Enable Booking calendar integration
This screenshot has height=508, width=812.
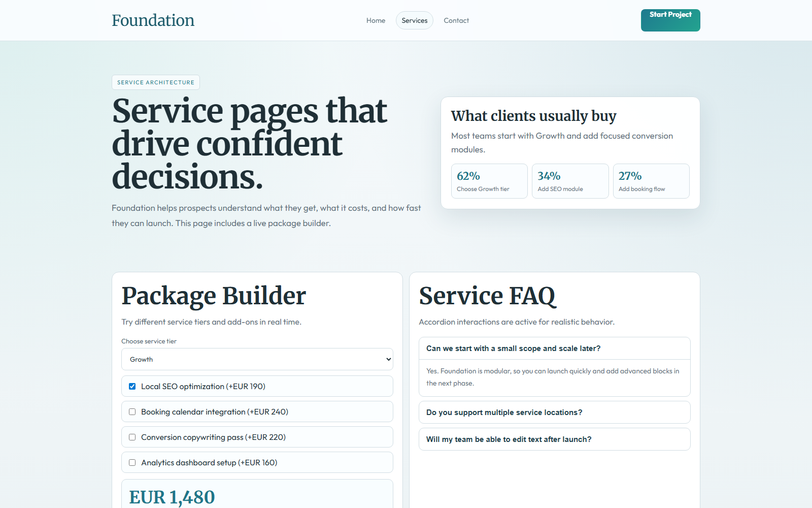(132, 411)
